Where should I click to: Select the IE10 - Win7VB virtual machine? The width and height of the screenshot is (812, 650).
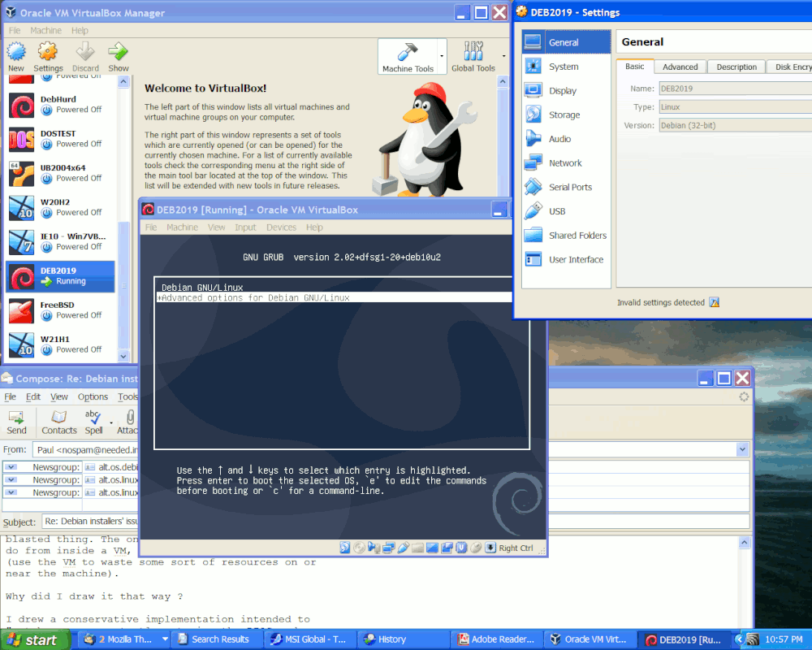pyautogui.click(x=61, y=241)
